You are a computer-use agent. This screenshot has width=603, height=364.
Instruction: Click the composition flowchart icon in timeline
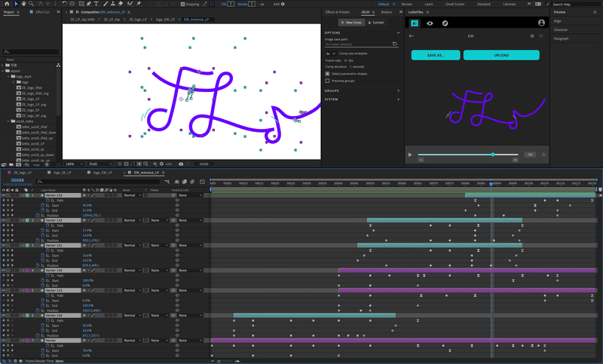(167, 182)
